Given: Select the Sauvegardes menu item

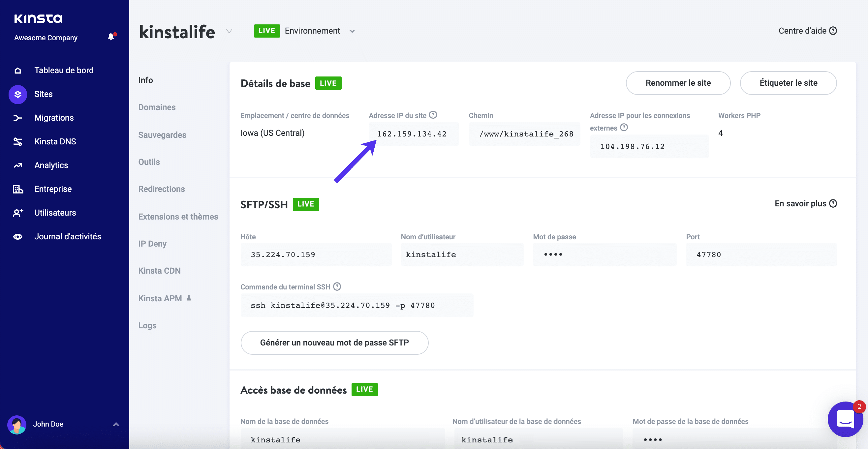Looking at the screenshot, I should point(162,135).
